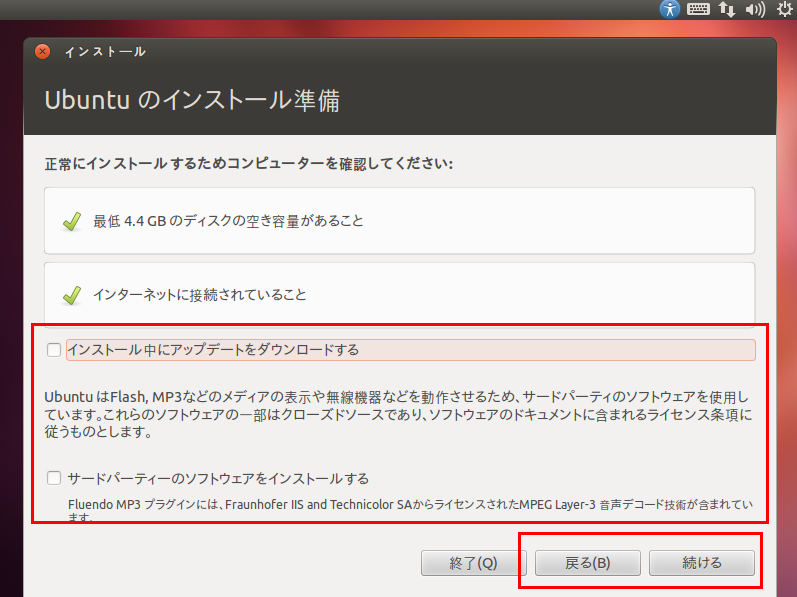Click the Ubuntu のインストール準備 heading
This screenshot has width=797, height=597.
[x=192, y=100]
